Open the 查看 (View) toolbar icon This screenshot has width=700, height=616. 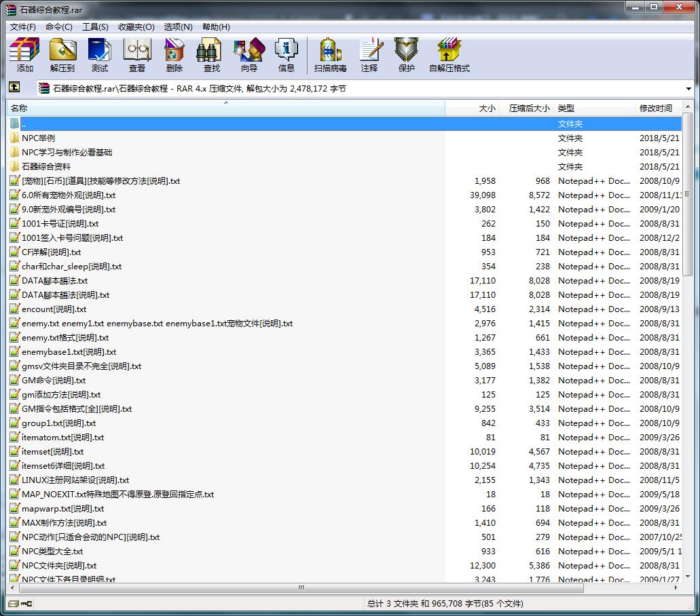(x=137, y=55)
